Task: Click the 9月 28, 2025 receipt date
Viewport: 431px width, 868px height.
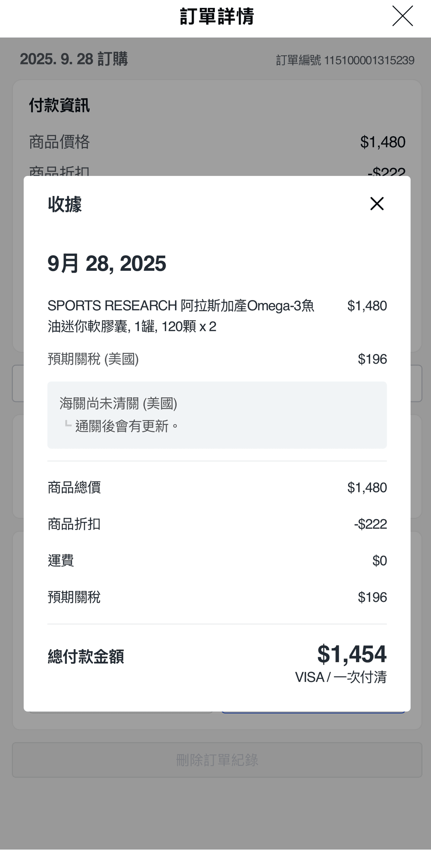Action: [107, 264]
